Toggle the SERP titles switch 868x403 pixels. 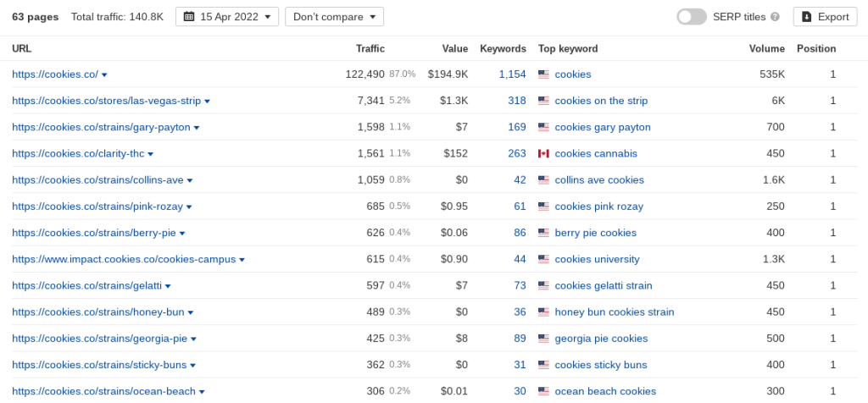(692, 17)
